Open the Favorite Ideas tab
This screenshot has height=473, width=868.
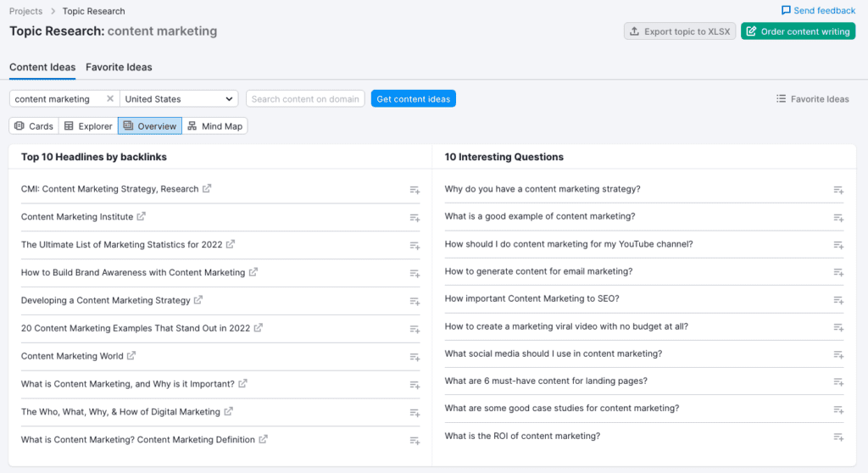coord(119,67)
